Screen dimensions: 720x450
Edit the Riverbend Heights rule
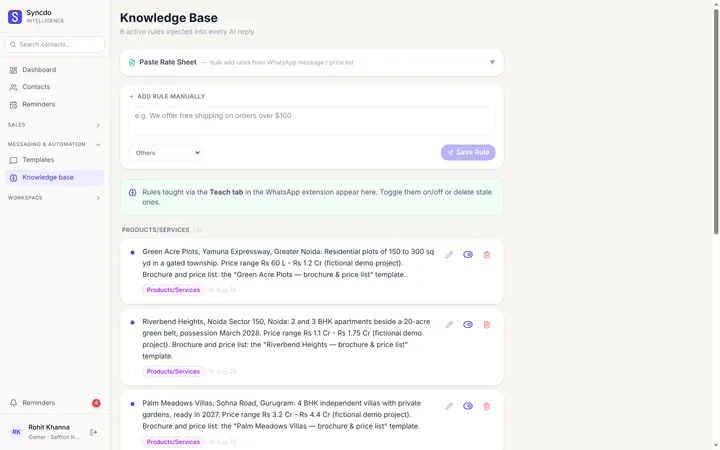click(449, 325)
